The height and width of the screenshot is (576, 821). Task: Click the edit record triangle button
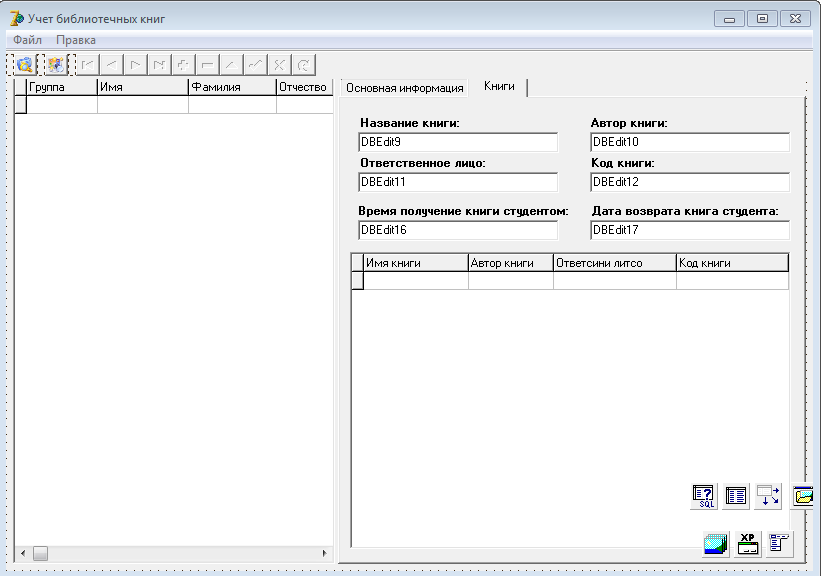point(232,65)
